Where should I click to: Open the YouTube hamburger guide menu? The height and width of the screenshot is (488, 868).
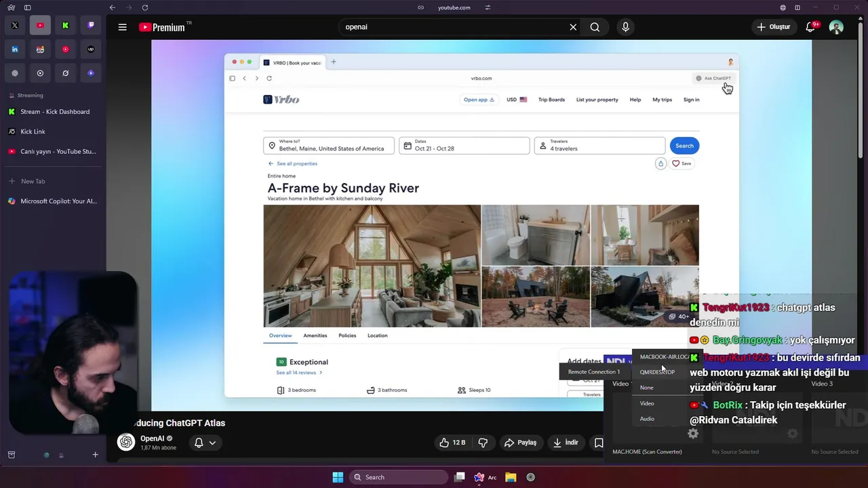122,27
